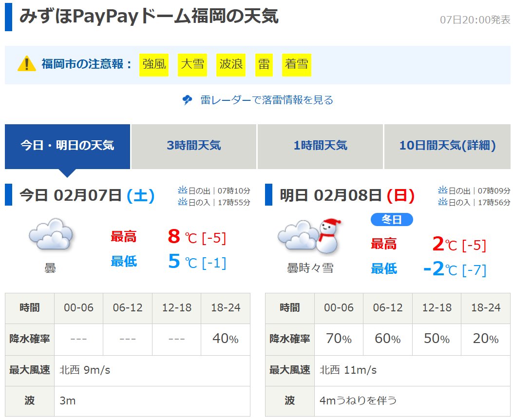
Task: Click tomorrow's 60% precipitation cell
Action: point(388,339)
